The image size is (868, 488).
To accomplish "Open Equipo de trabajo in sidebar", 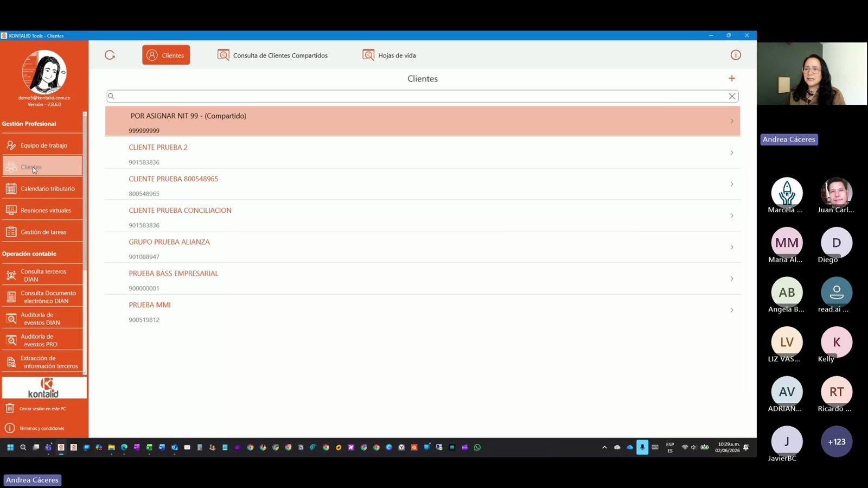I will pos(42,145).
